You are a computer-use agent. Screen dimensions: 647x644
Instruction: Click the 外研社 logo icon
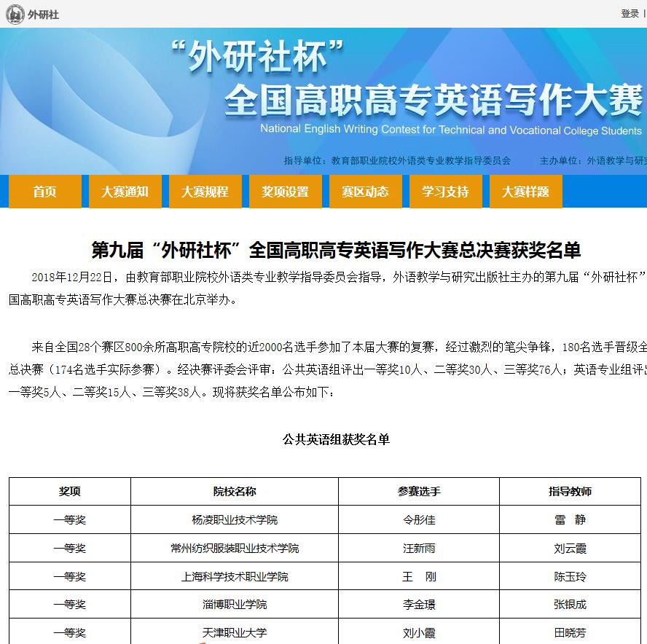15,14
